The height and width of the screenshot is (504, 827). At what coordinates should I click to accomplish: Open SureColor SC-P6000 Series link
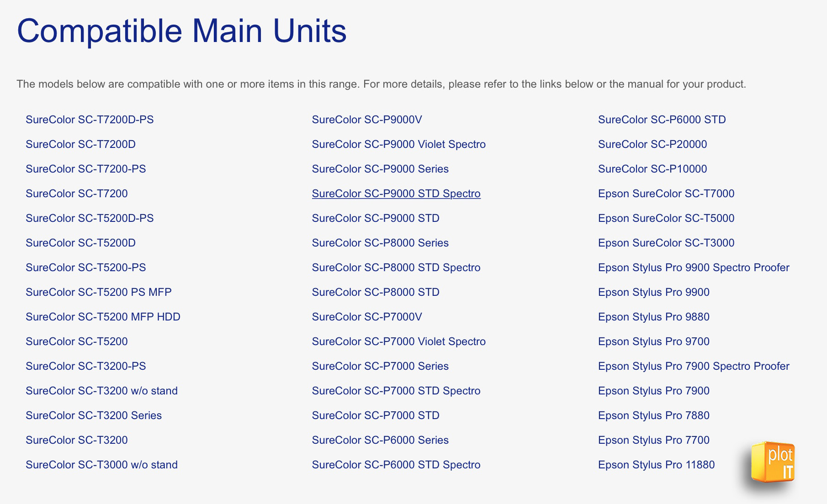(x=380, y=440)
